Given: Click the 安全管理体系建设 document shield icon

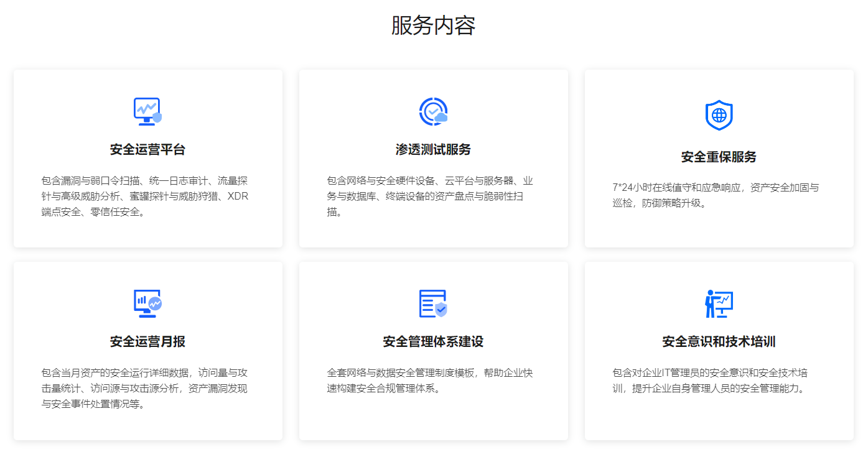Looking at the screenshot, I should (x=433, y=303).
